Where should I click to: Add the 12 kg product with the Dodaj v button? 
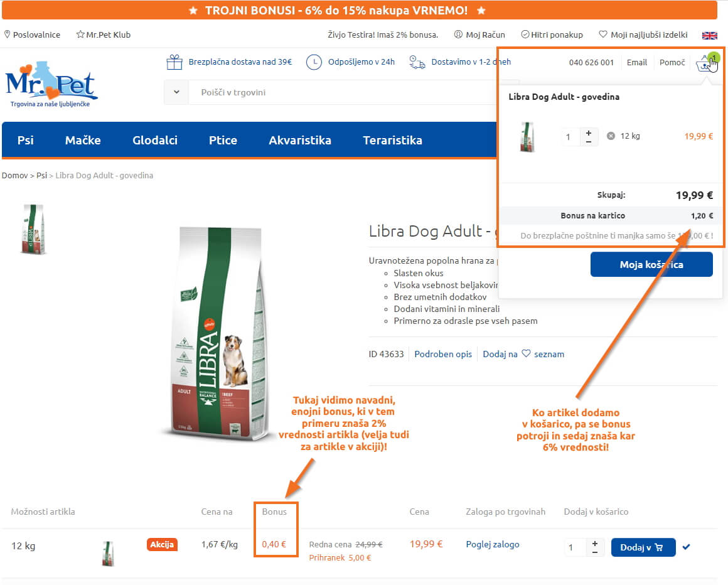(x=643, y=547)
